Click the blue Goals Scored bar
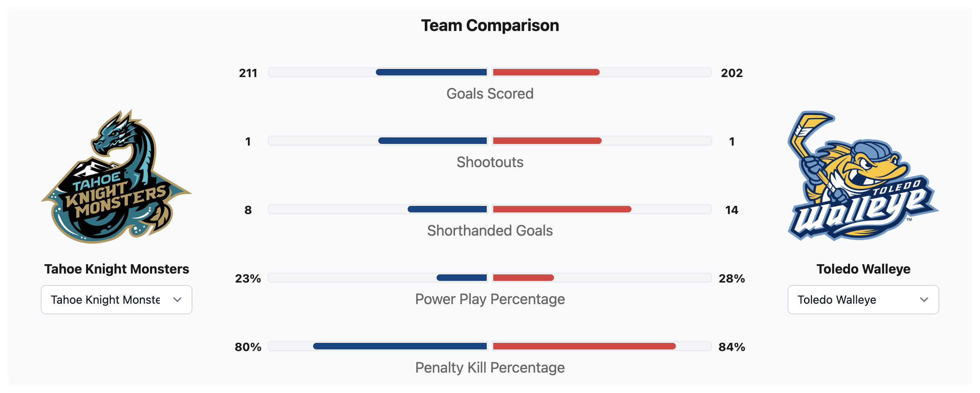Viewport: 980px width, 393px height. coord(431,72)
